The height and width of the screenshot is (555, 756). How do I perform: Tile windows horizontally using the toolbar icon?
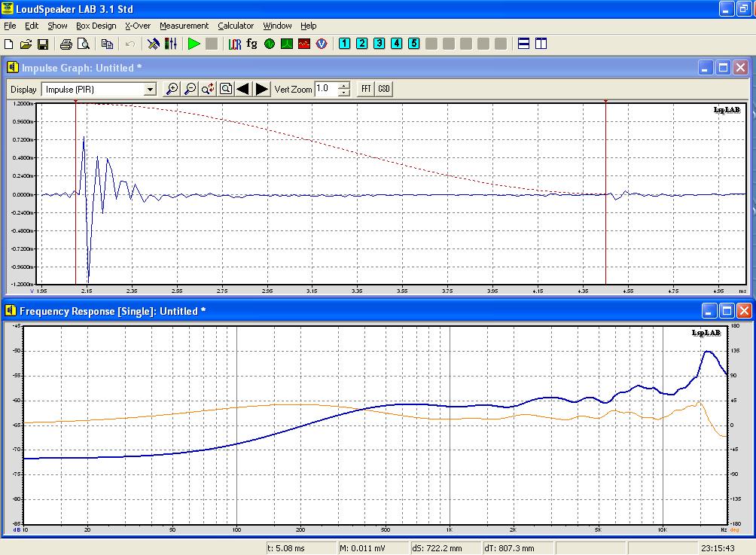pos(523,44)
